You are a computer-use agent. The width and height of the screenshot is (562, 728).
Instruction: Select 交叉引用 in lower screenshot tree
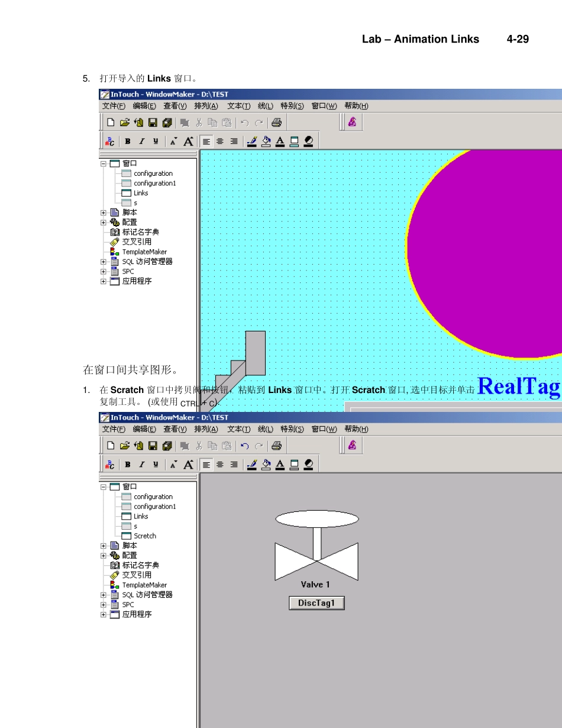coord(137,575)
